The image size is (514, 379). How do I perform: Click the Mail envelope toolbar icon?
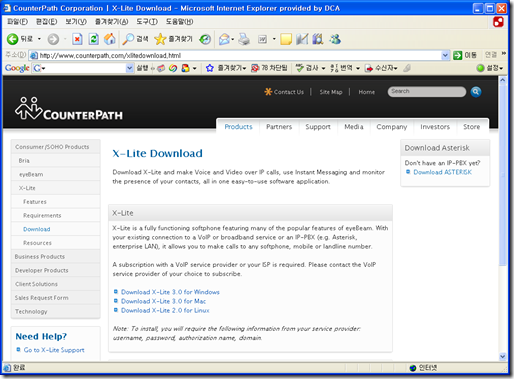coord(224,39)
